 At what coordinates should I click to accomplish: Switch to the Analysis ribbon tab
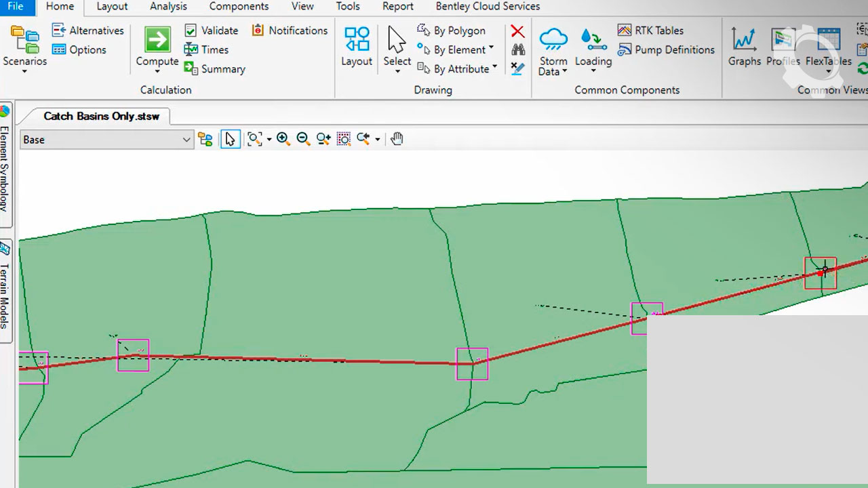(168, 7)
